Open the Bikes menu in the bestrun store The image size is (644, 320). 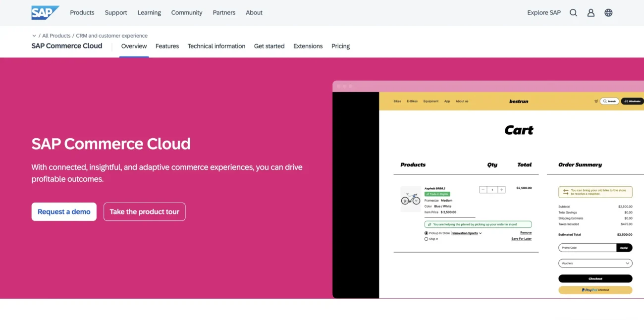pyautogui.click(x=397, y=101)
